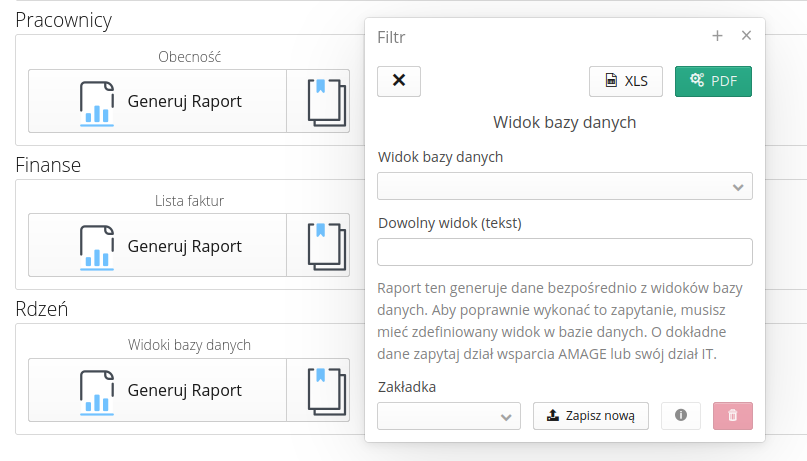
Task: Click the plus icon in Filtr header
Action: click(x=717, y=36)
